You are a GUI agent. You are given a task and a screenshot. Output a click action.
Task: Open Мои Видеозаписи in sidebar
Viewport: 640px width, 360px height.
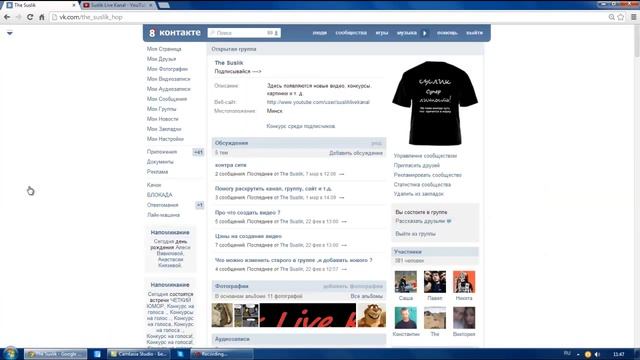click(168, 79)
